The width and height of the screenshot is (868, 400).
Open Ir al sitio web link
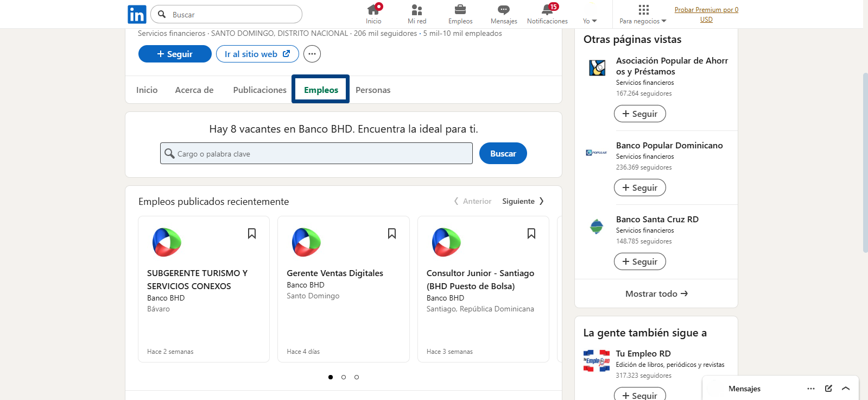257,54
